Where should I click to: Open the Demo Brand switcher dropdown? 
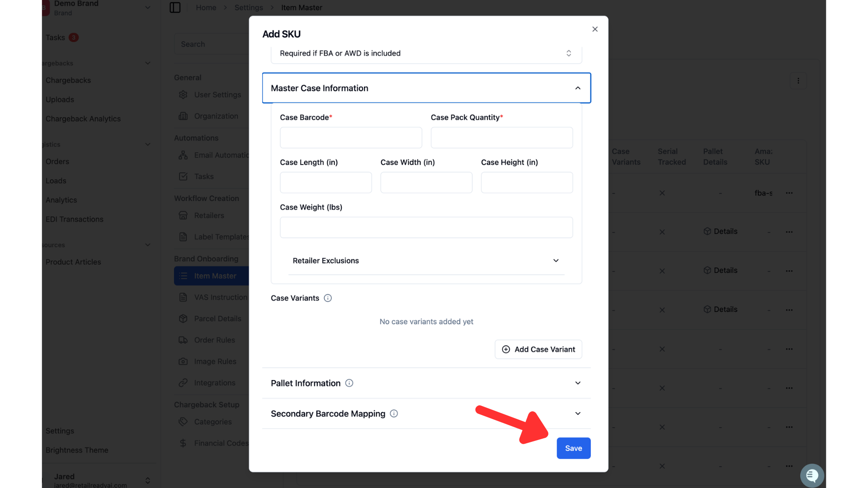pos(147,8)
